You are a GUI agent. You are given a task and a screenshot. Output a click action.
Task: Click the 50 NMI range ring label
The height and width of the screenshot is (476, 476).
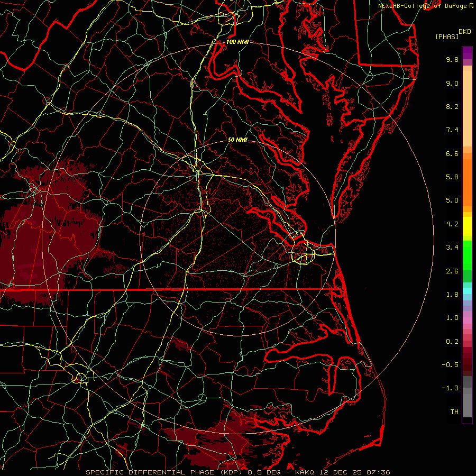[237, 140]
